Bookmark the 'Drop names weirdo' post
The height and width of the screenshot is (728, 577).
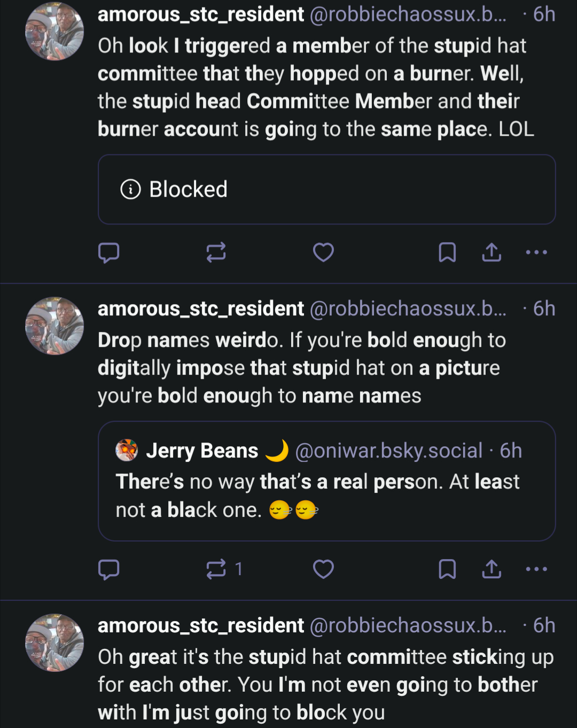click(x=447, y=569)
